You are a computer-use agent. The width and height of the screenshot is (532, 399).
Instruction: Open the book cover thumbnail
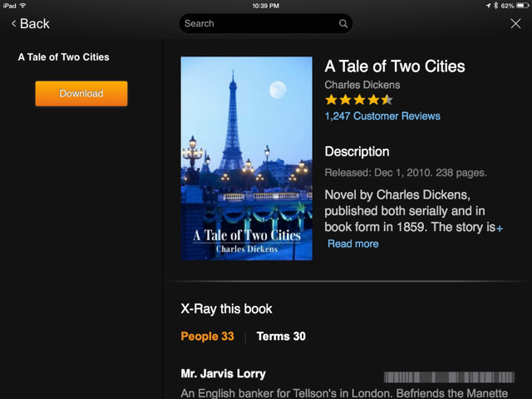tap(246, 158)
